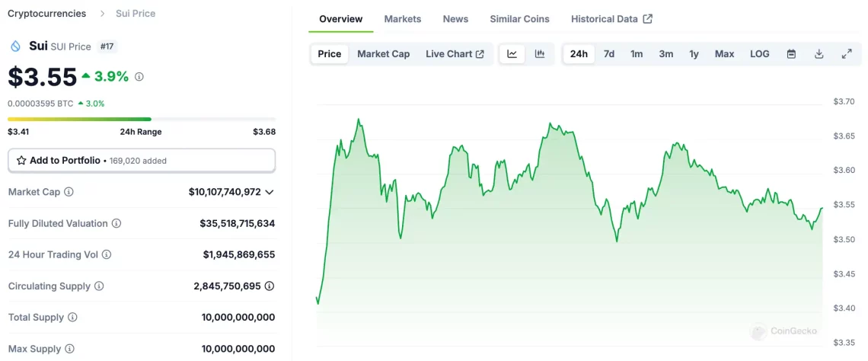
Task: Select the Max time range
Action: (725, 54)
